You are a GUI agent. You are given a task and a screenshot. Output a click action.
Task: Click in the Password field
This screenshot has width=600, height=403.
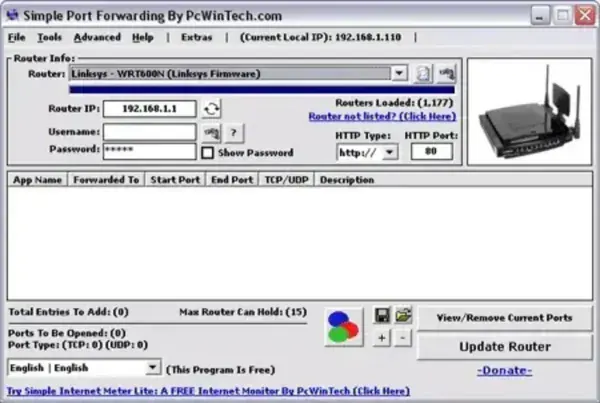tap(150, 151)
